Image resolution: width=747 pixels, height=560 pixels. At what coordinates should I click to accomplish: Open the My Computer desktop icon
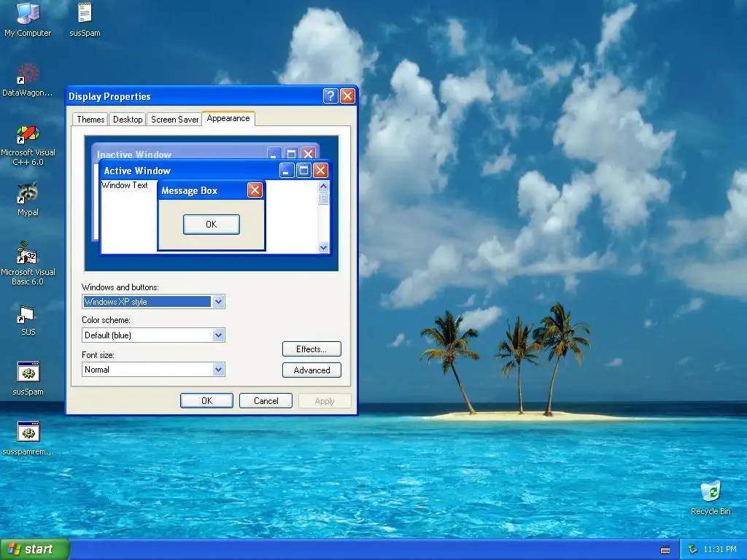coord(28,19)
